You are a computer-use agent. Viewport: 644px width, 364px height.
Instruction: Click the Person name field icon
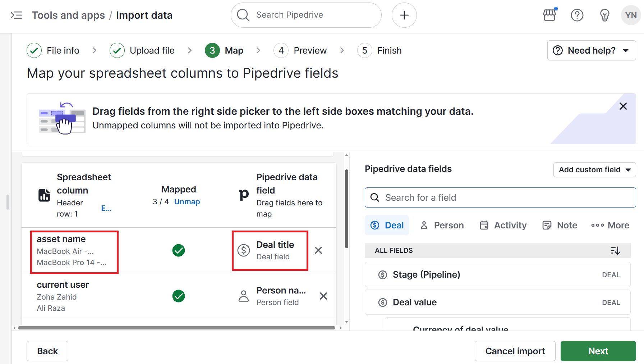[x=243, y=296]
